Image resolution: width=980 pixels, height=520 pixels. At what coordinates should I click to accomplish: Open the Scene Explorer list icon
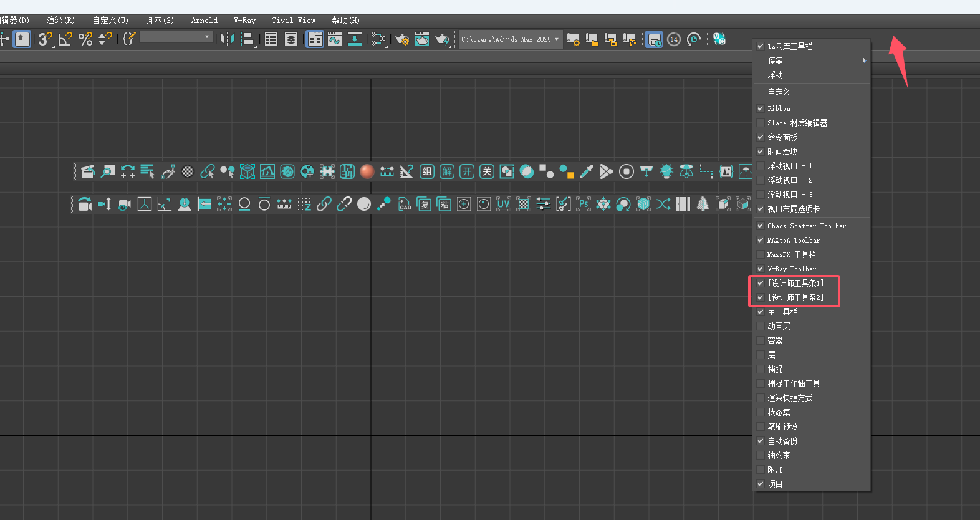271,39
